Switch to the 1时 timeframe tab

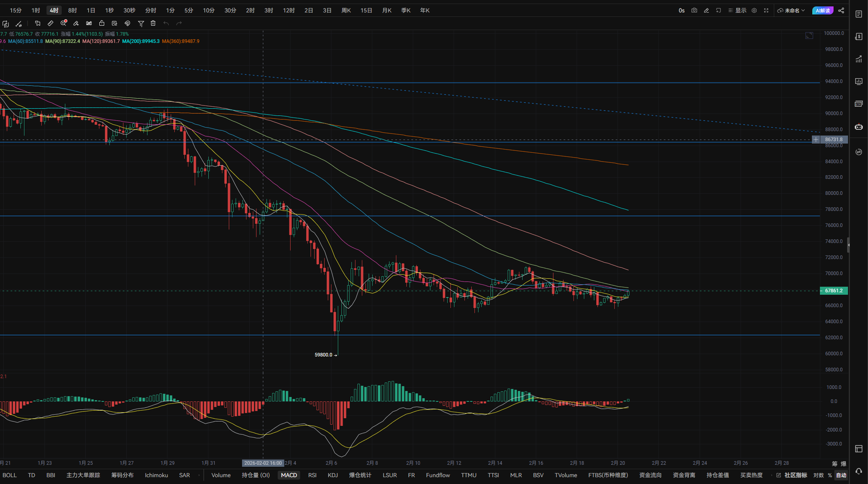[x=36, y=10]
